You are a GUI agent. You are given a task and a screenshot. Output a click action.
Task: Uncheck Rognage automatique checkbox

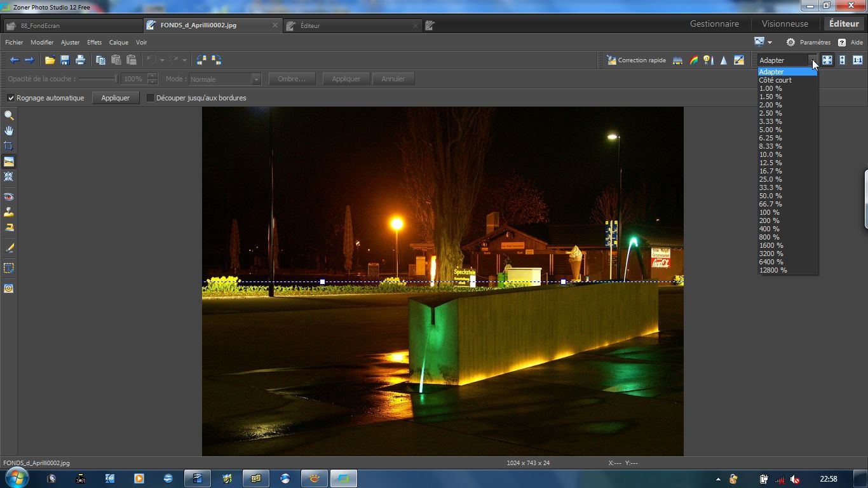(11, 98)
